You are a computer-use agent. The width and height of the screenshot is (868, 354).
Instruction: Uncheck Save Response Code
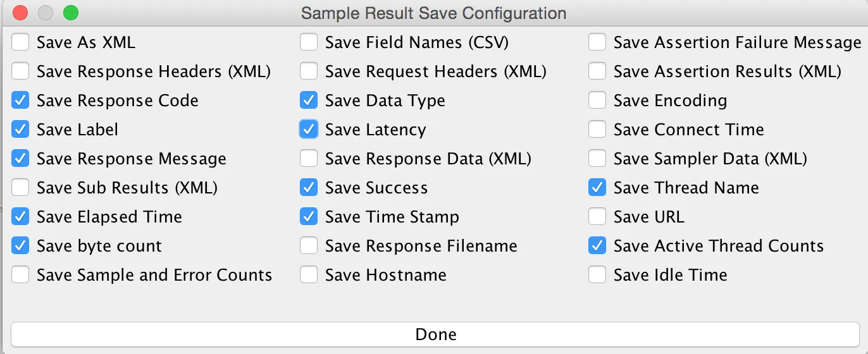[x=20, y=101]
